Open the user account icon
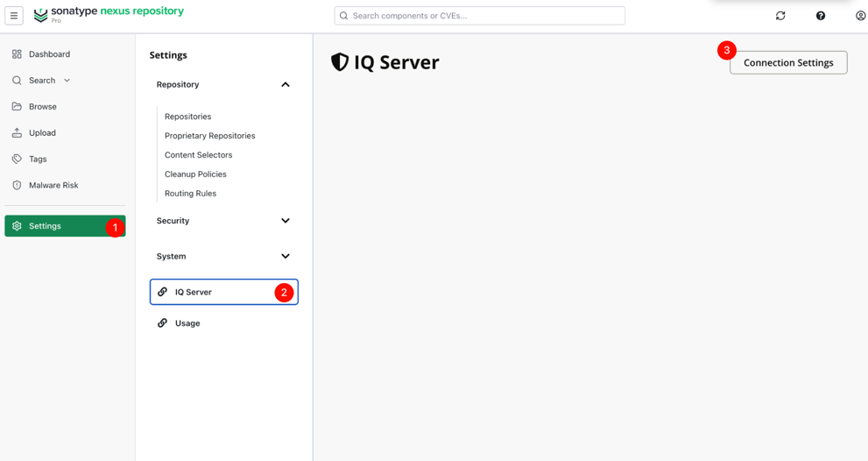The height and width of the screenshot is (461, 868). (860, 16)
